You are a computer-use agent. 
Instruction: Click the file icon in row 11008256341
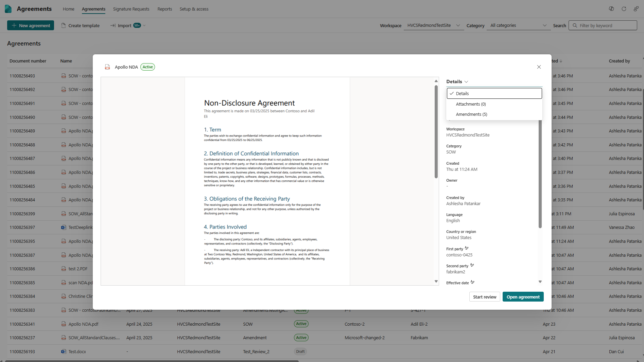(64, 324)
